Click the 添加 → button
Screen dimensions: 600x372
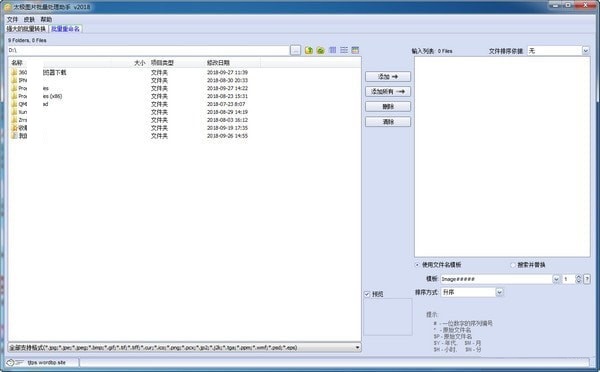coord(388,77)
